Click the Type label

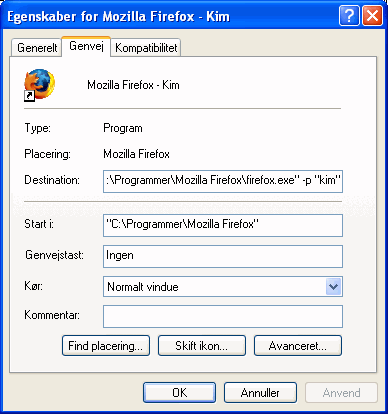click(37, 128)
